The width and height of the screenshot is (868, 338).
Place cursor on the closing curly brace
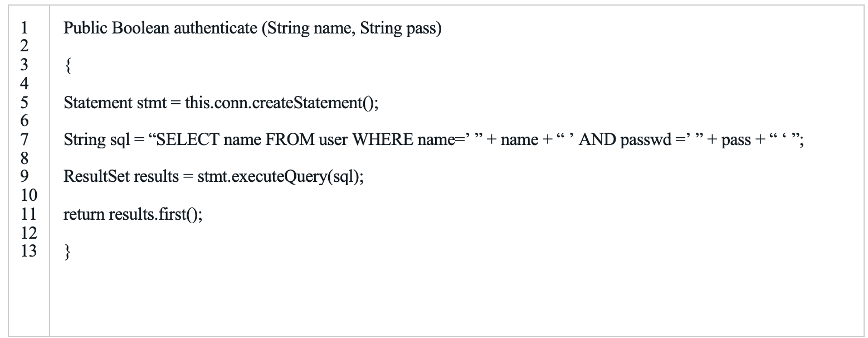(x=67, y=252)
